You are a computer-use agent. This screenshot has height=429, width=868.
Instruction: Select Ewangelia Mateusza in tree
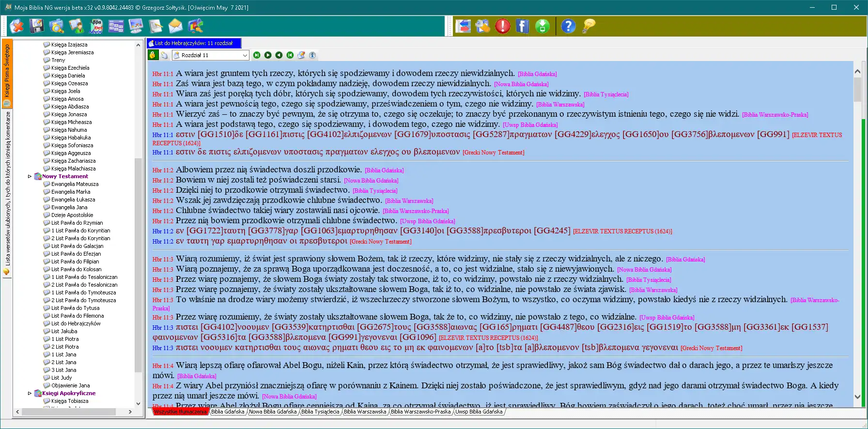click(75, 184)
